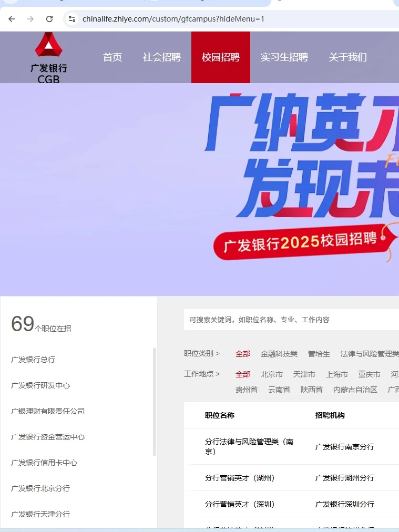Filter by 法律与风险管理类 job category
Screen dimensions: 399x532
[x=370, y=354]
